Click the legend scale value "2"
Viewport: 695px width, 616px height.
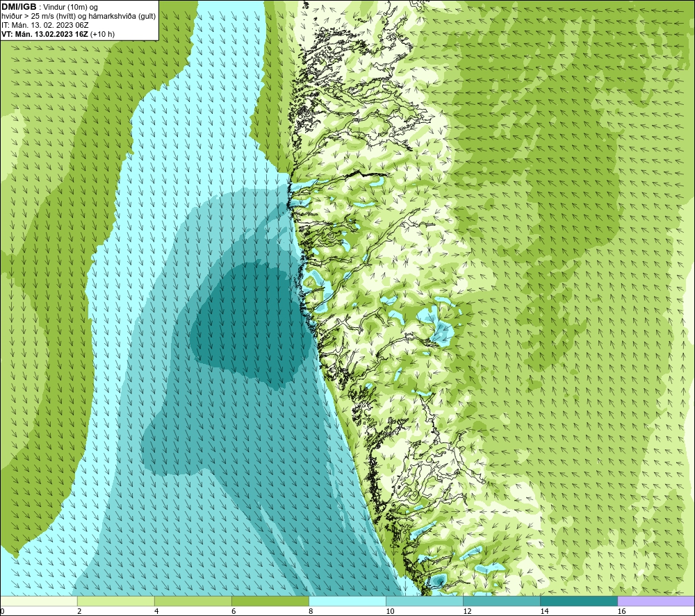click(79, 611)
